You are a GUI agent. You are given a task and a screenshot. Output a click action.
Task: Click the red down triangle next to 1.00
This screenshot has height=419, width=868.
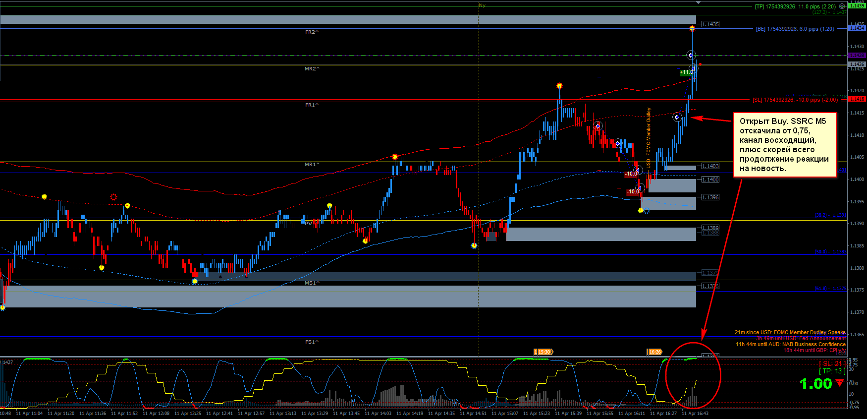click(x=839, y=383)
